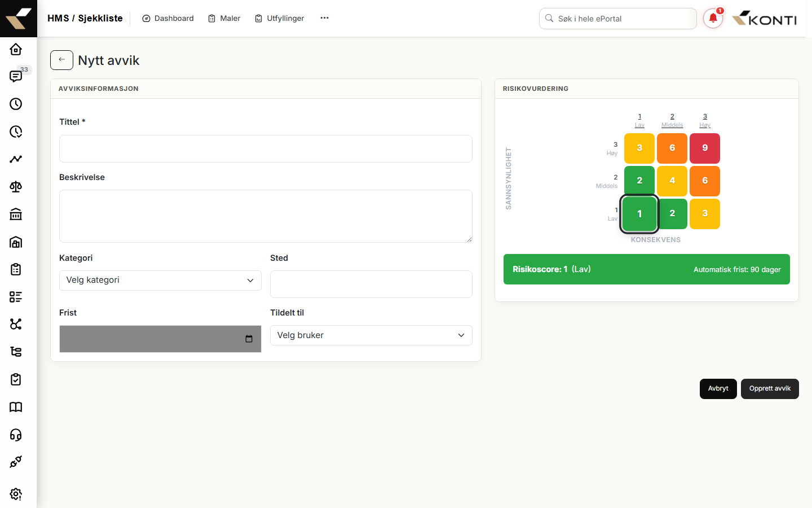Open the clipboard list sidebar icon

[16, 269]
